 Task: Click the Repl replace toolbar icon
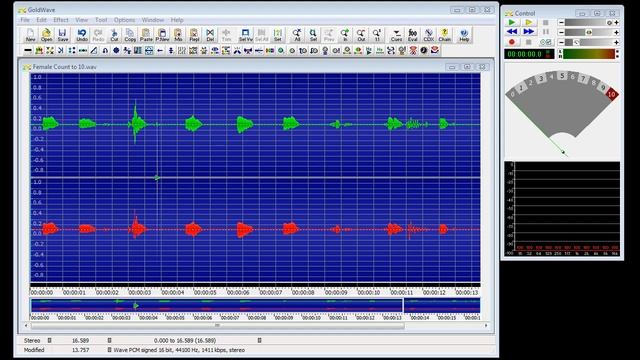coord(194,35)
